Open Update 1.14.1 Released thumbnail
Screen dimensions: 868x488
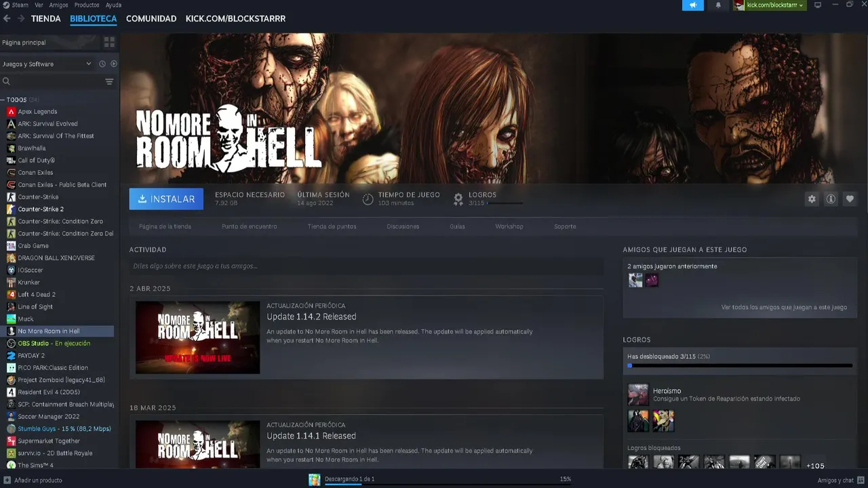coord(197,444)
